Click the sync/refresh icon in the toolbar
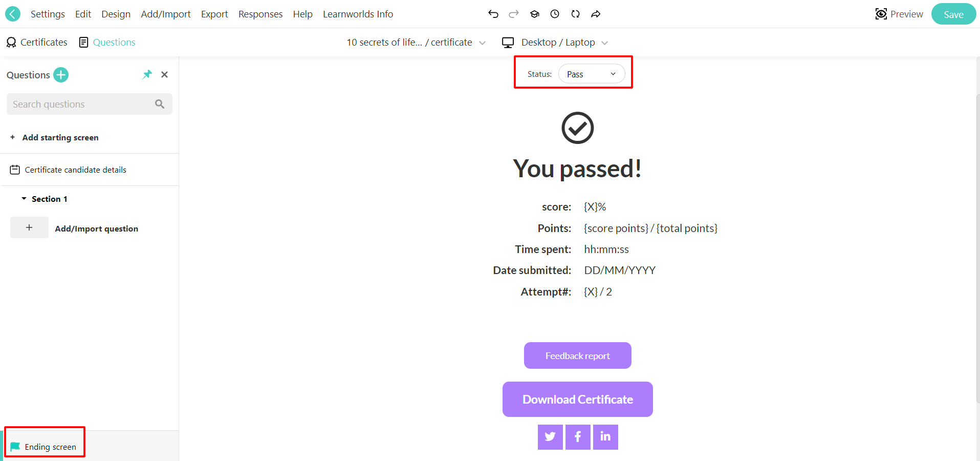The image size is (980, 461). pos(575,14)
